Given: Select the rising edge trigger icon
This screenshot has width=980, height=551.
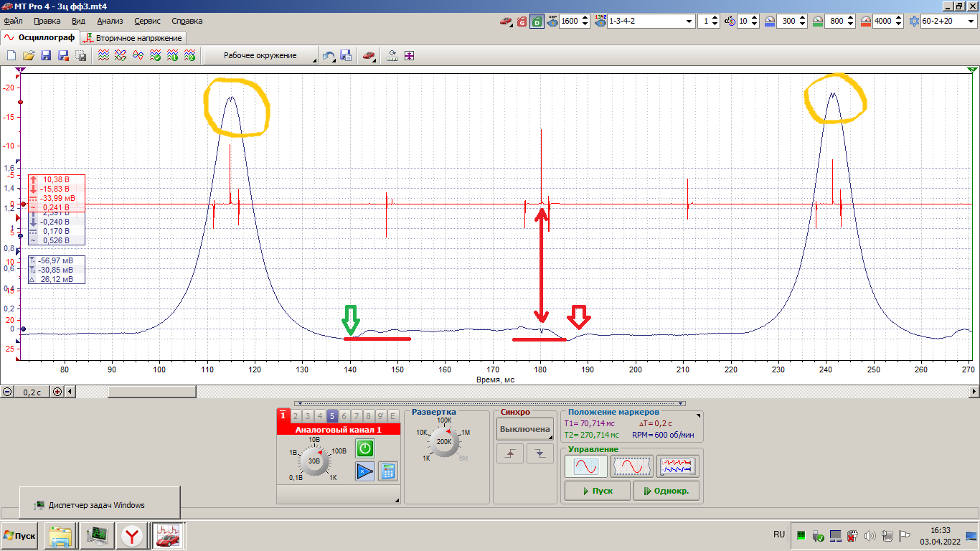Looking at the screenshot, I should tap(510, 453).
